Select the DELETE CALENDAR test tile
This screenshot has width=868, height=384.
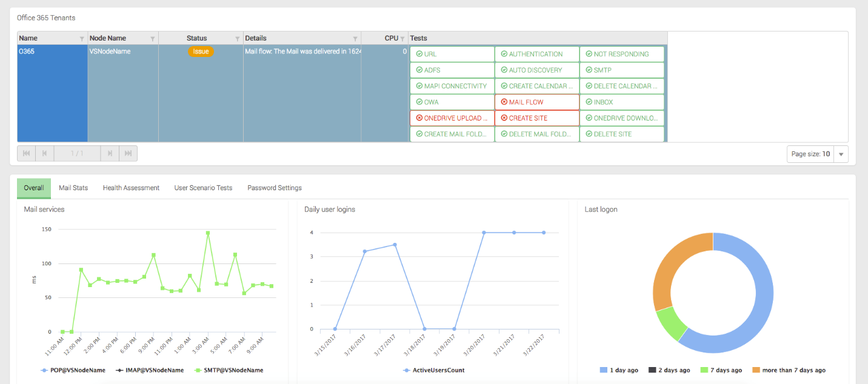[622, 86]
